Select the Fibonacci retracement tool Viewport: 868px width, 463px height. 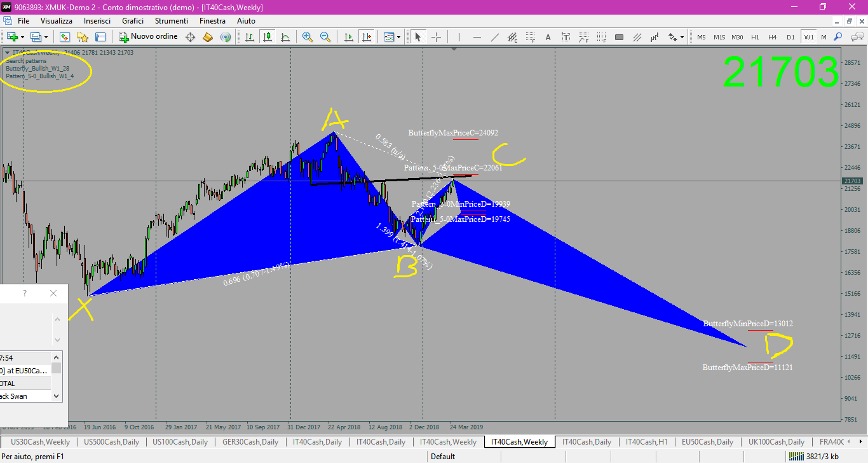tap(530, 37)
